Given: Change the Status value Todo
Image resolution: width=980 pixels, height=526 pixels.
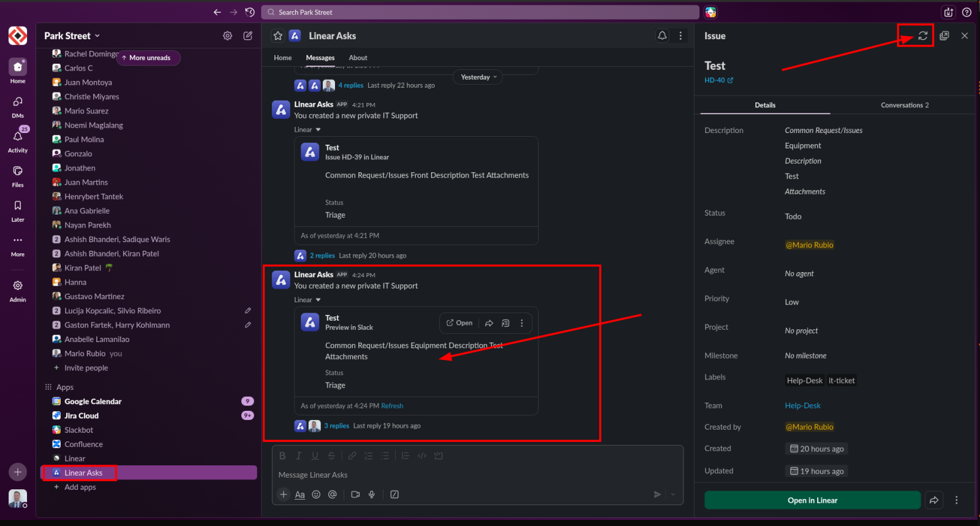Looking at the screenshot, I should [x=793, y=216].
